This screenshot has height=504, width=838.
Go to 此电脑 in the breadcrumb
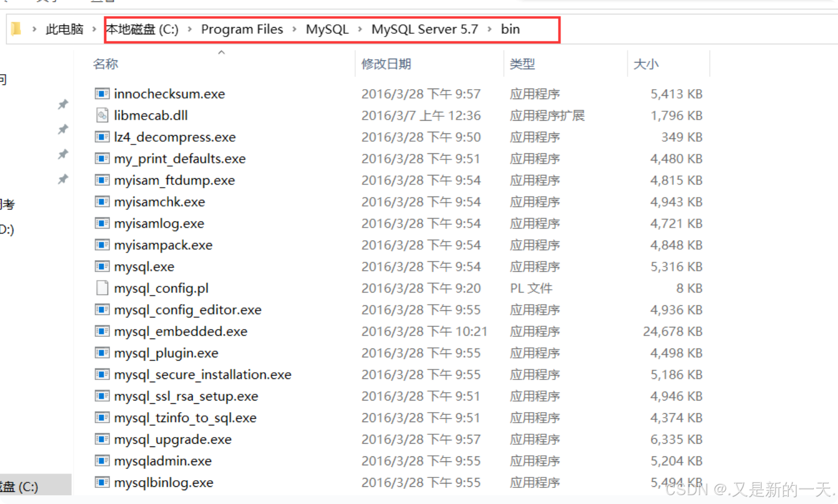[64, 29]
